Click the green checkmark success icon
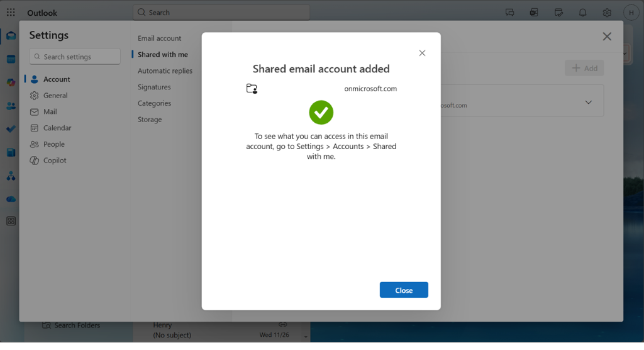 click(x=321, y=112)
